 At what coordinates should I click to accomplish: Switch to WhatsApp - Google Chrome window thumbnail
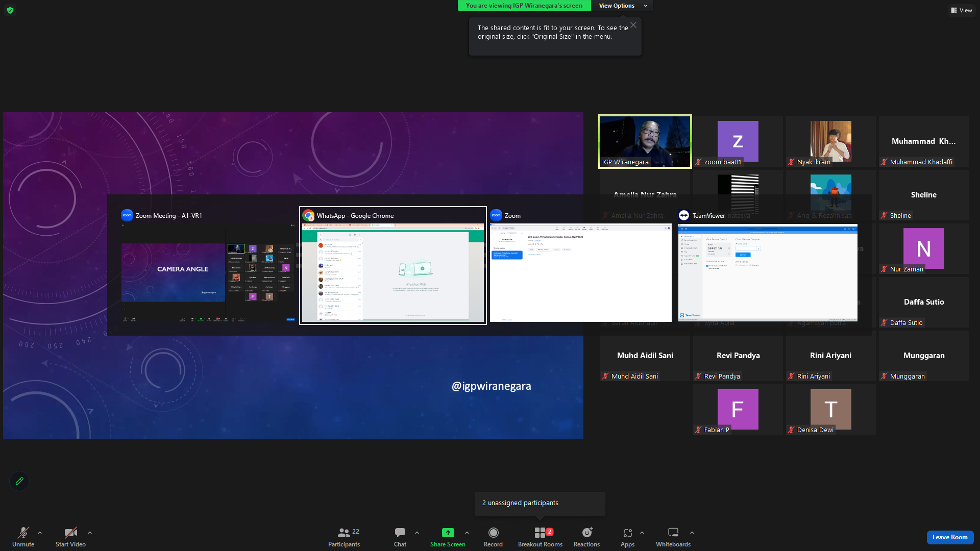coord(393,273)
